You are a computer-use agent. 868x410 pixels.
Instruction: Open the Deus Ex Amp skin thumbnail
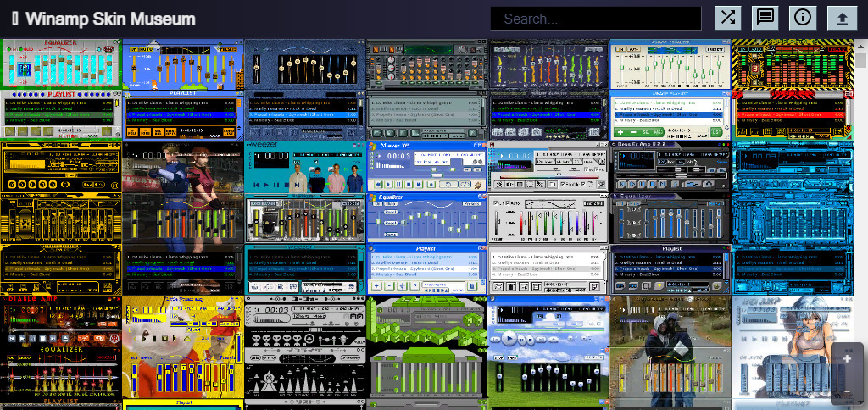670,218
